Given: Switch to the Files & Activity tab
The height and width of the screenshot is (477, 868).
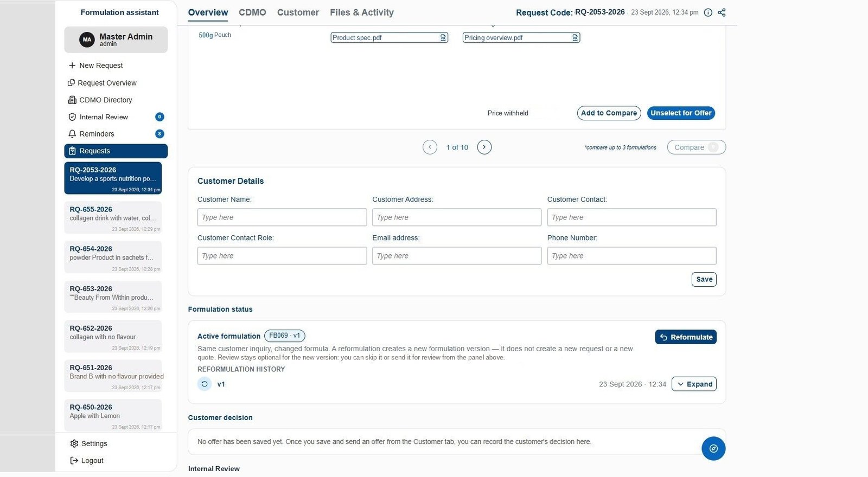Looking at the screenshot, I should coord(362,12).
